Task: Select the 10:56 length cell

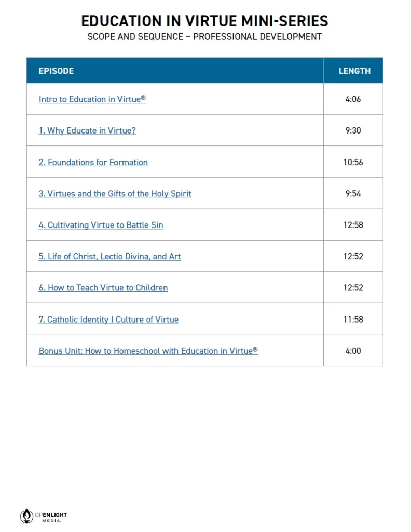Action: pos(353,162)
